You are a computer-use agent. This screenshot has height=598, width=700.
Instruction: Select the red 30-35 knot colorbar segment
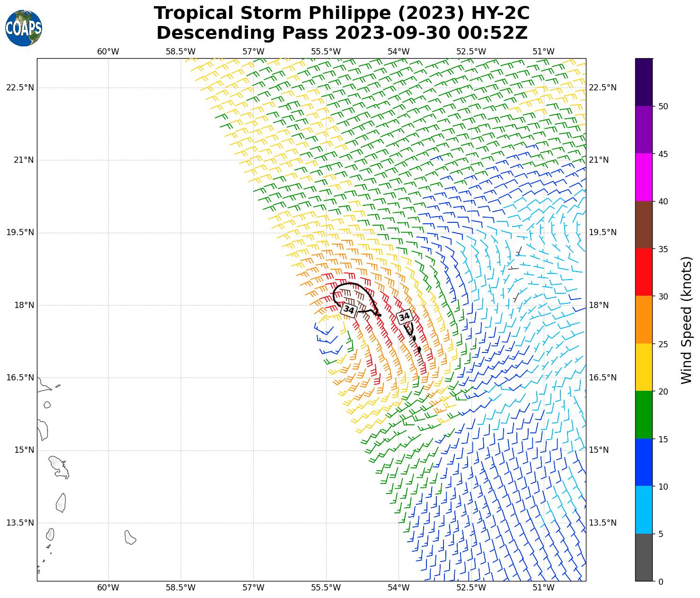[x=644, y=272]
